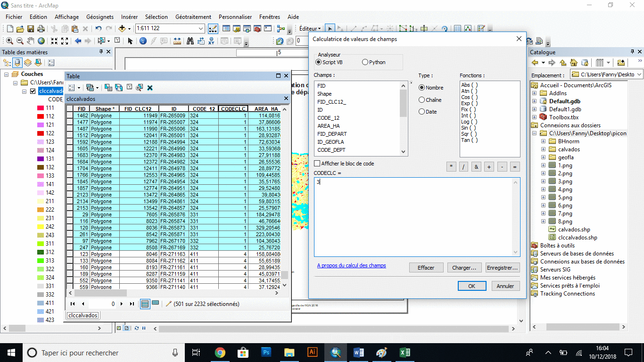Select the clccalvados tab below the table
Viewport: 644px width, 362px height.
83,315
